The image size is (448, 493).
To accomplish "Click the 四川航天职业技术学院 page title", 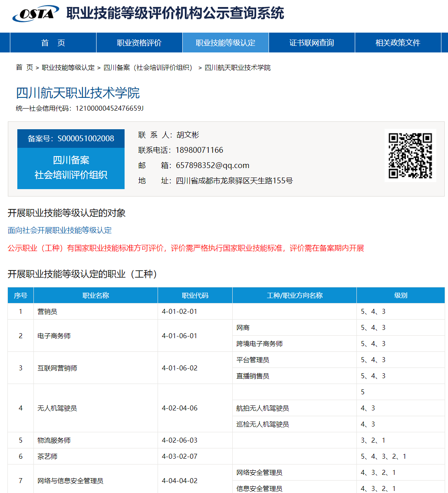I will (x=78, y=93).
